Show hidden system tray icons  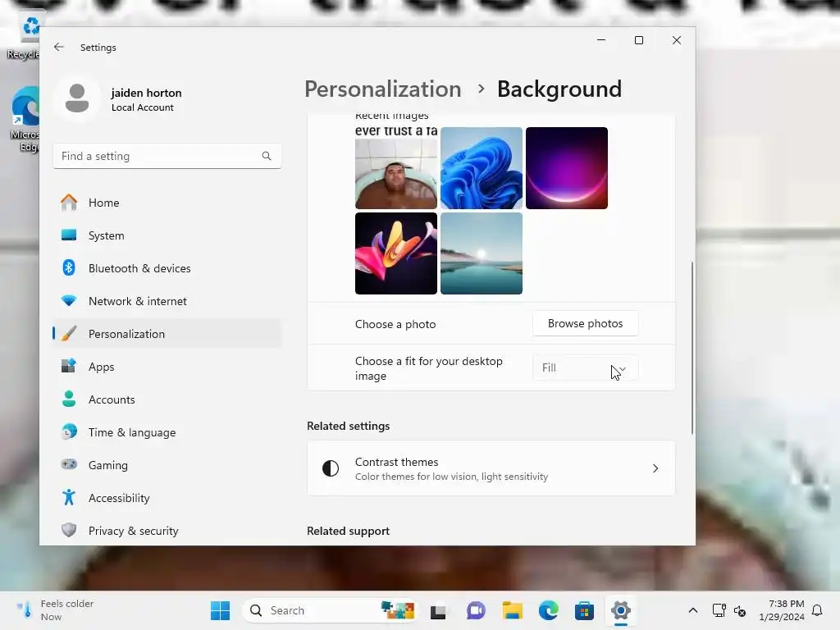pyautogui.click(x=692, y=610)
